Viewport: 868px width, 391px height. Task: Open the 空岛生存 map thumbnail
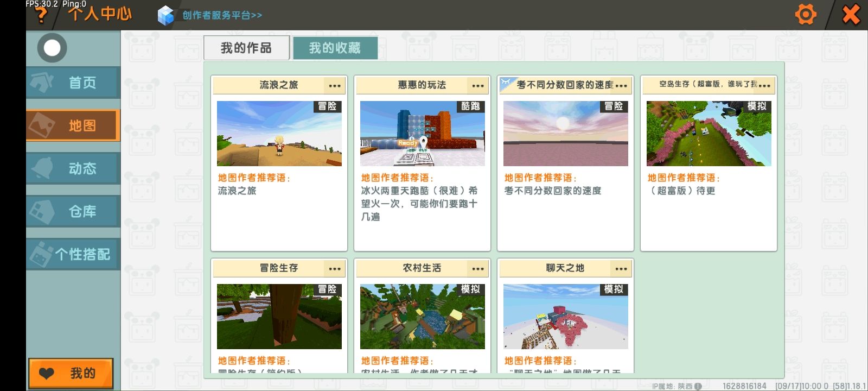(x=709, y=134)
